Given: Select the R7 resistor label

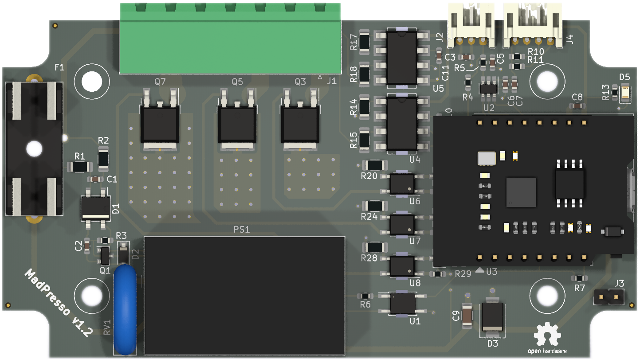Looking at the screenshot, I should click(x=580, y=289).
